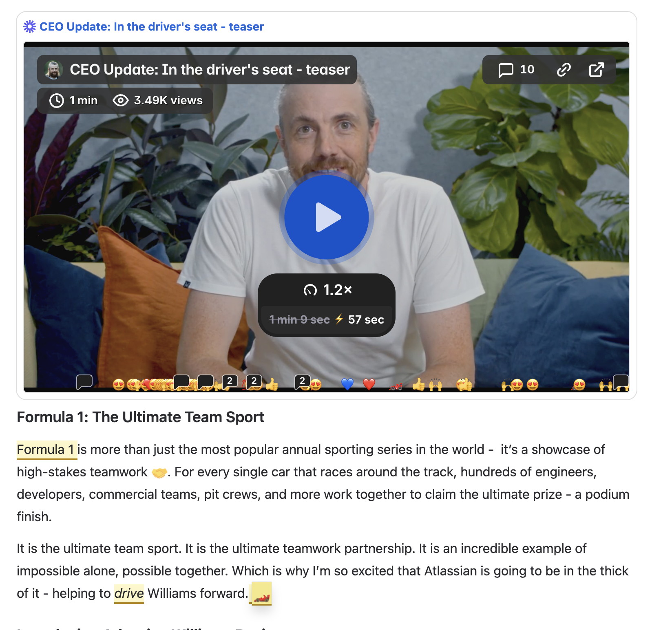Click the red heart reaction on timeline

(x=369, y=384)
